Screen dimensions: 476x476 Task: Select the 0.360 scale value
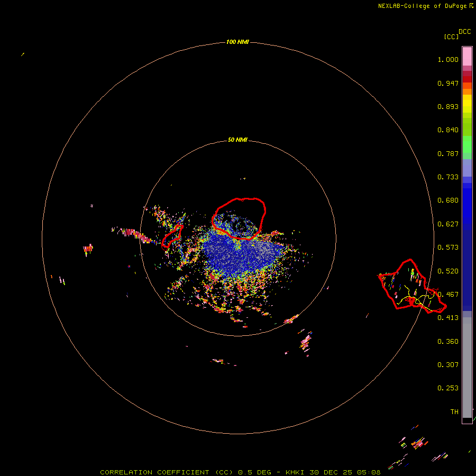click(448, 342)
